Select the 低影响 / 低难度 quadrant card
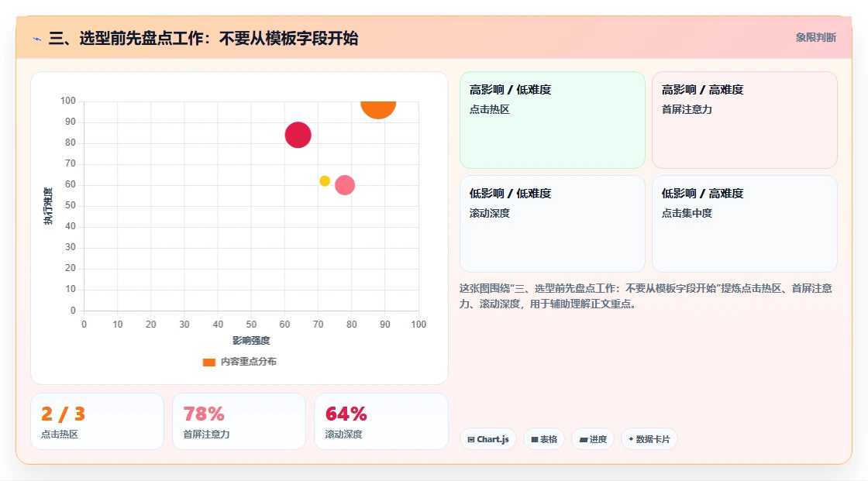868x481 pixels. 553,224
